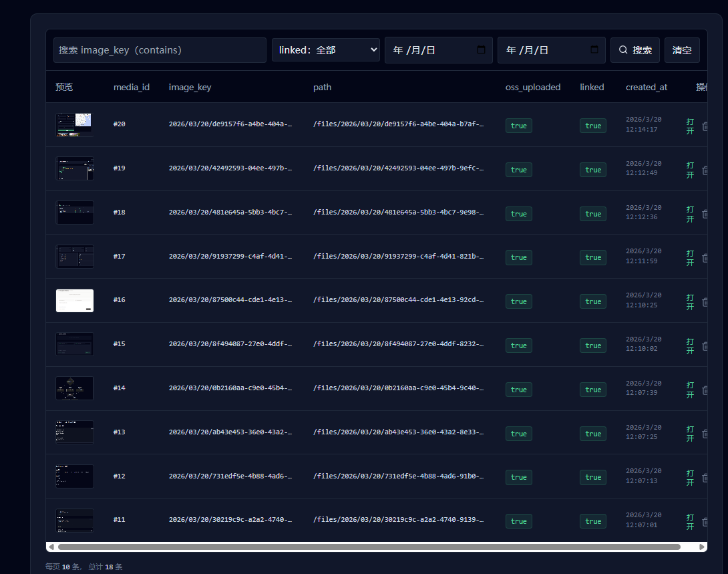The image size is (728, 574).
Task: Click scrollbar left arrow under table
Action: 51,547
